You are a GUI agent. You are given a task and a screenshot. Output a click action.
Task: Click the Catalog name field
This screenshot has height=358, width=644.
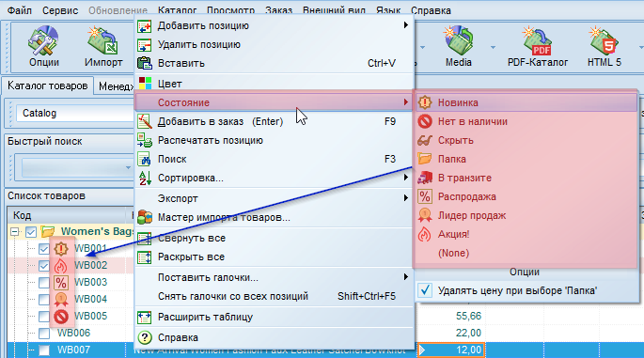pos(76,113)
